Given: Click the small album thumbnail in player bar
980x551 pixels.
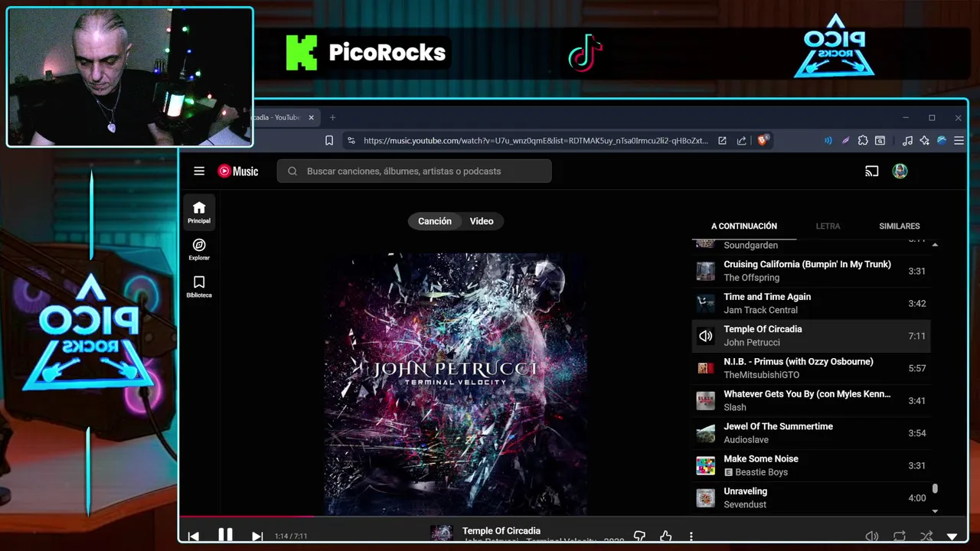Looking at the screenshot, I should tap(442, 533).
